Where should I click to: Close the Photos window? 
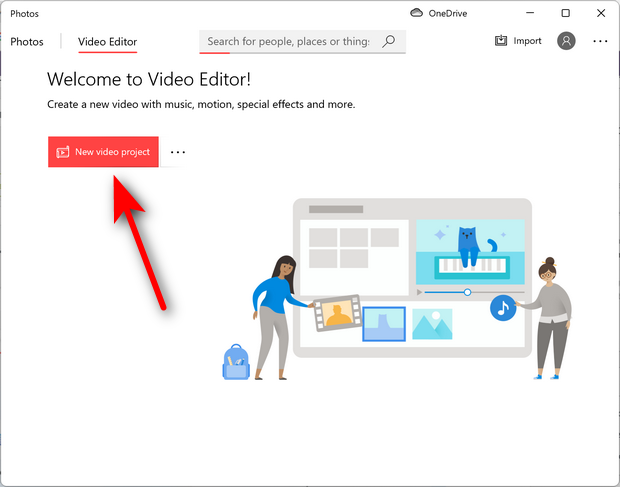601,13
